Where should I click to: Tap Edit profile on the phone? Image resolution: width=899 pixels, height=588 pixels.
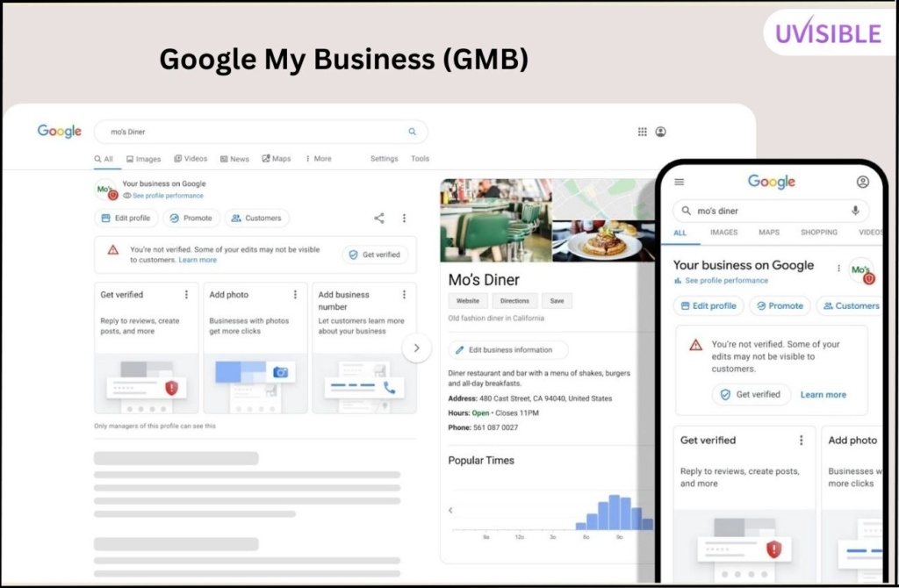[708, 306]
